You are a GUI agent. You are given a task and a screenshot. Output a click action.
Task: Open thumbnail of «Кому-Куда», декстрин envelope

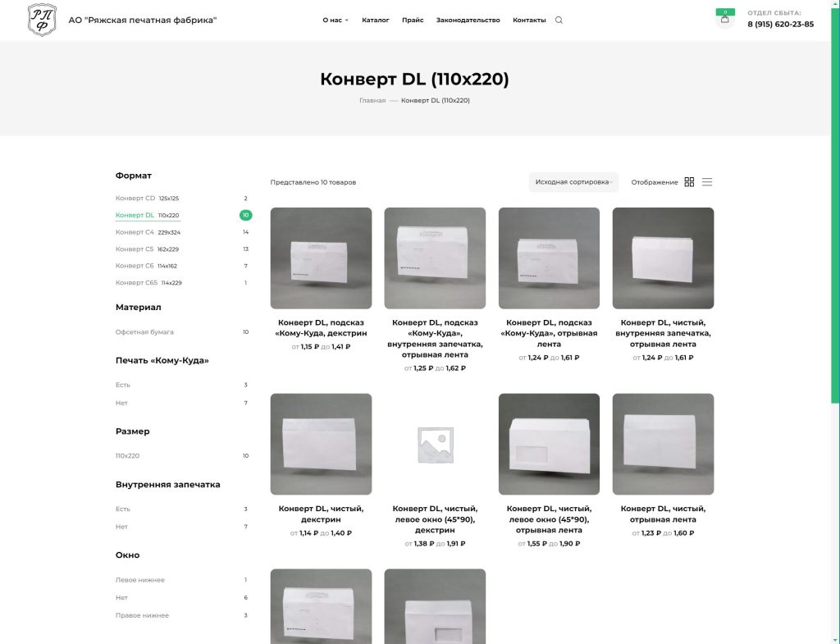point(321,258)
